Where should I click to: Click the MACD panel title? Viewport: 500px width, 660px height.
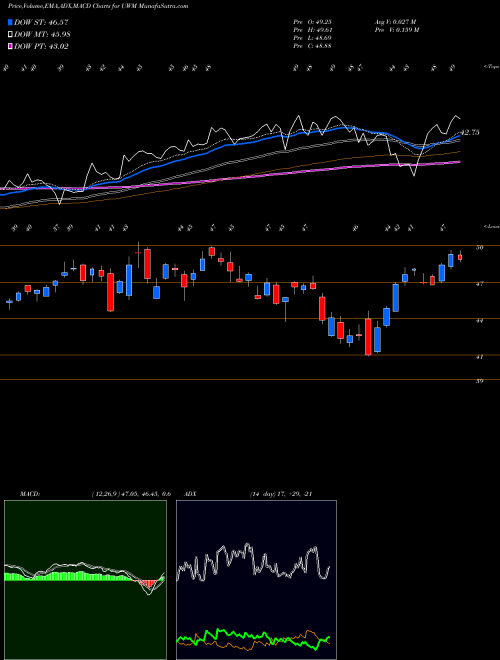click(x=29, y=494)
